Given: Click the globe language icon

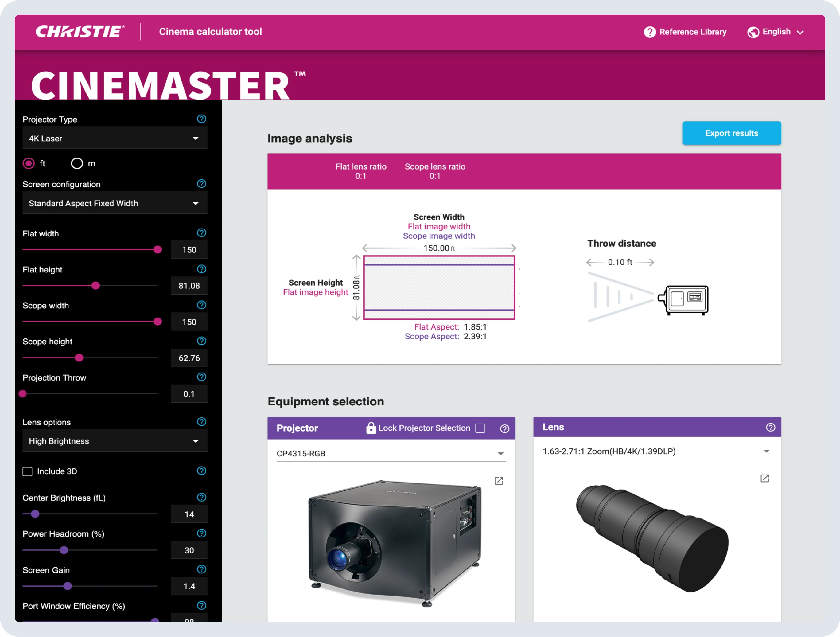Looking at the screenshot, I should tap(753, 32).
